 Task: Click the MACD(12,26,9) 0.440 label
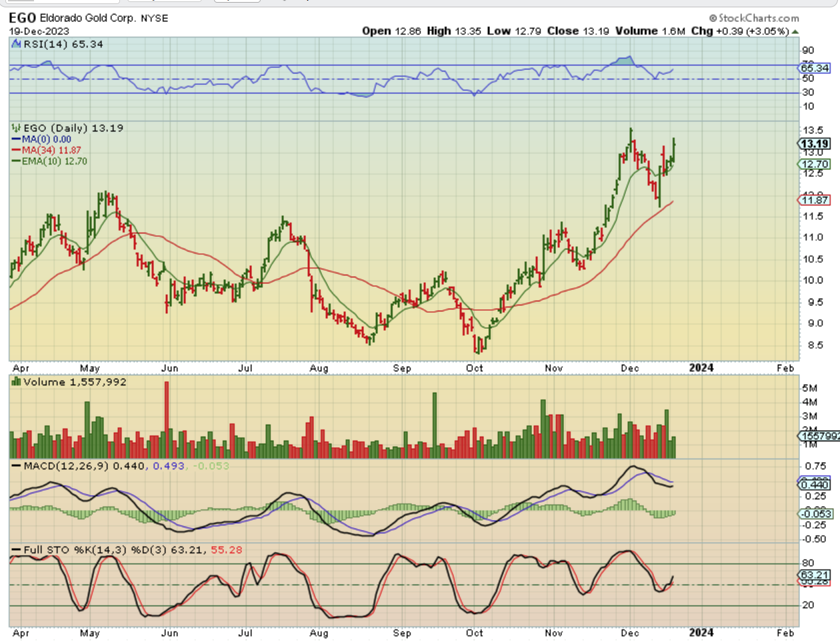coord(84,466)
